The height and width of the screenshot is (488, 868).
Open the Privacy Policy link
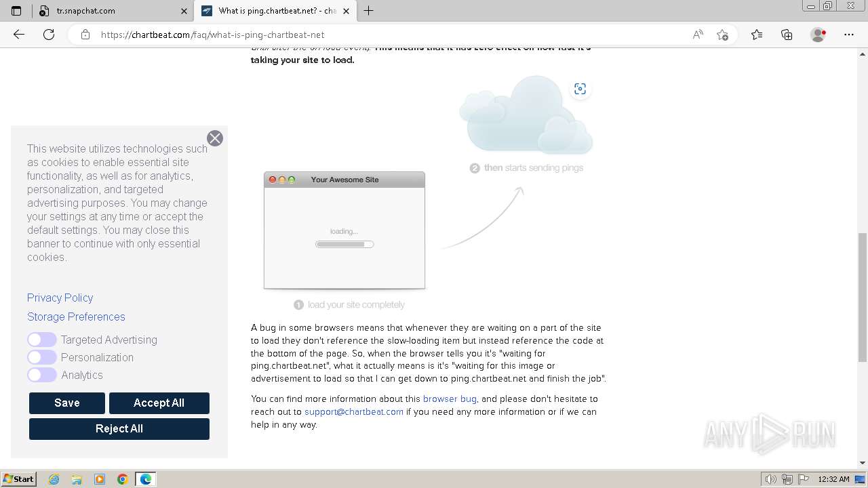[60, 298]
